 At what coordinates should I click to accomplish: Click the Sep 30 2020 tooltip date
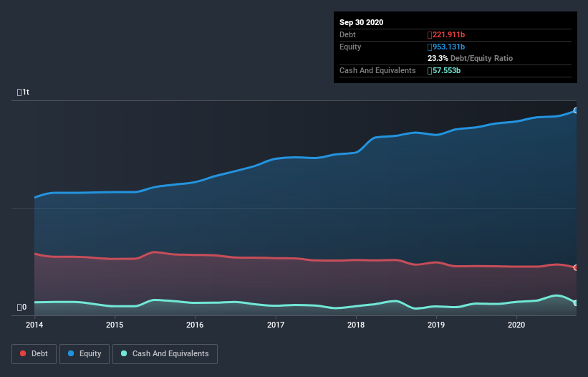pos(362,22)
